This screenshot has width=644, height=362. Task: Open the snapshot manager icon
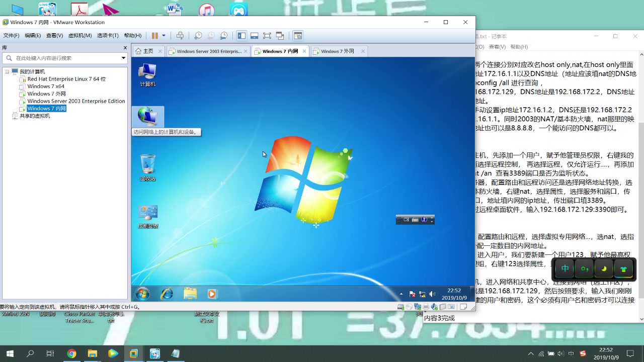point(224,36)
